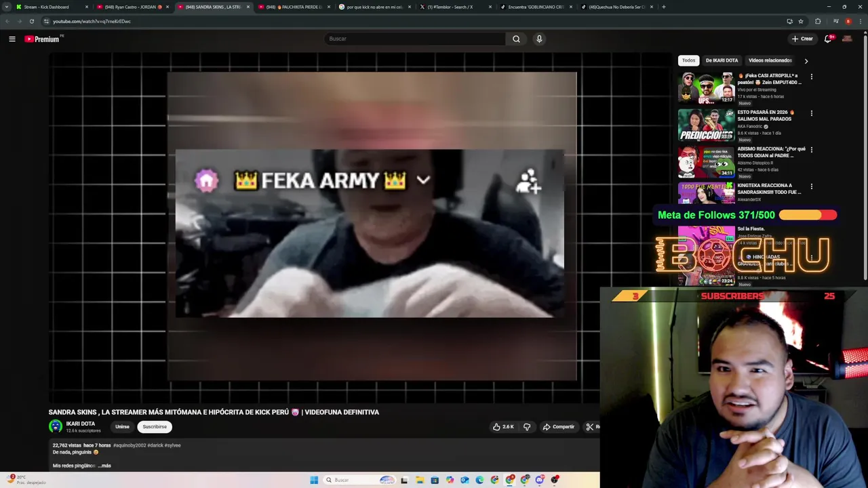
Task: Reload the page in browser
Action: pos(31,21)
